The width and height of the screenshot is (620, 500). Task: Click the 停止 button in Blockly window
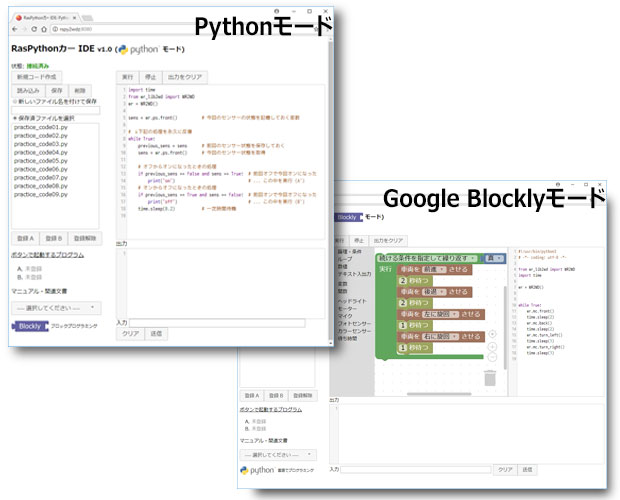coord(359,240)
